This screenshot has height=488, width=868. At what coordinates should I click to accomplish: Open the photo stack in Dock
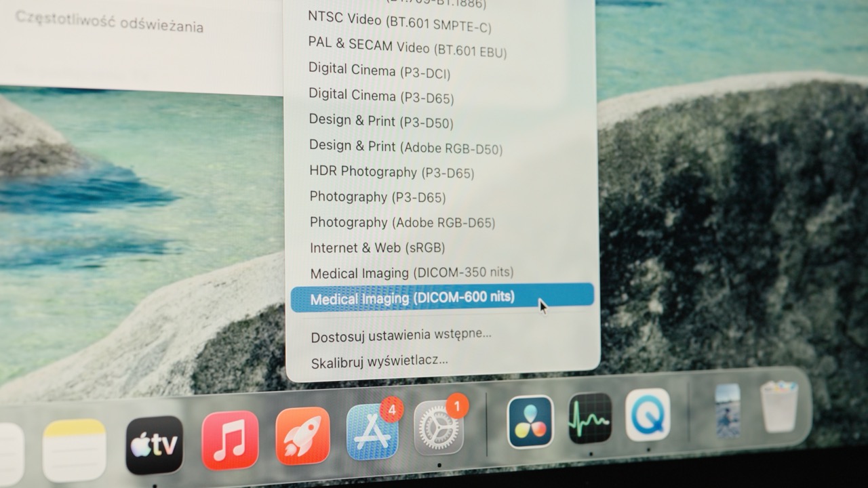point(728,410)
